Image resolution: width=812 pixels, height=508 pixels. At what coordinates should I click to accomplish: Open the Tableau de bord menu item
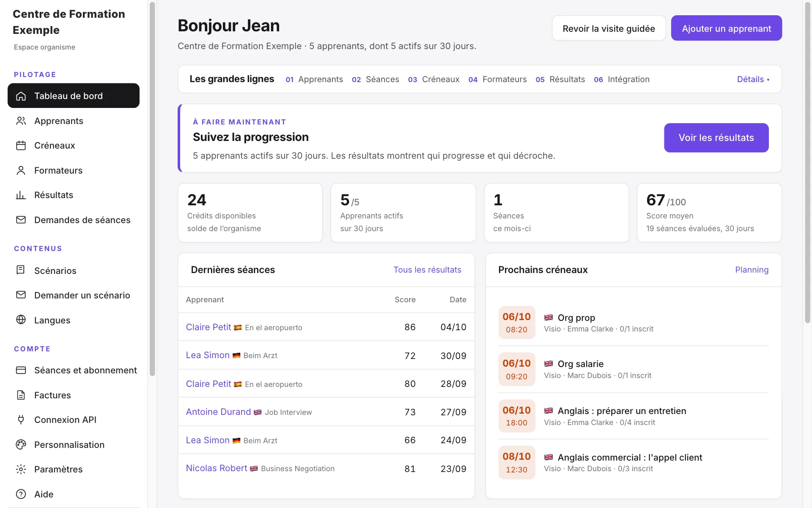click(x=74, y=96)
